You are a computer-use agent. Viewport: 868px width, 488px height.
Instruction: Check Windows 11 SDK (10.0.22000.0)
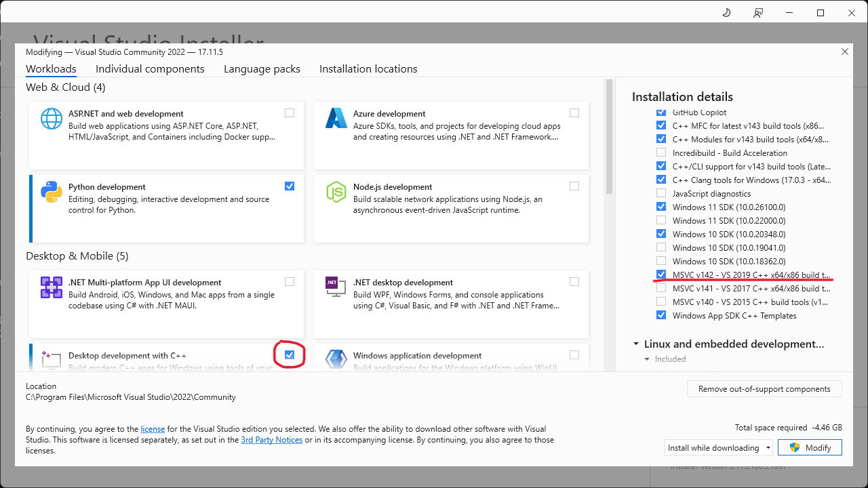pyautogui.click(x=661, y=220)
